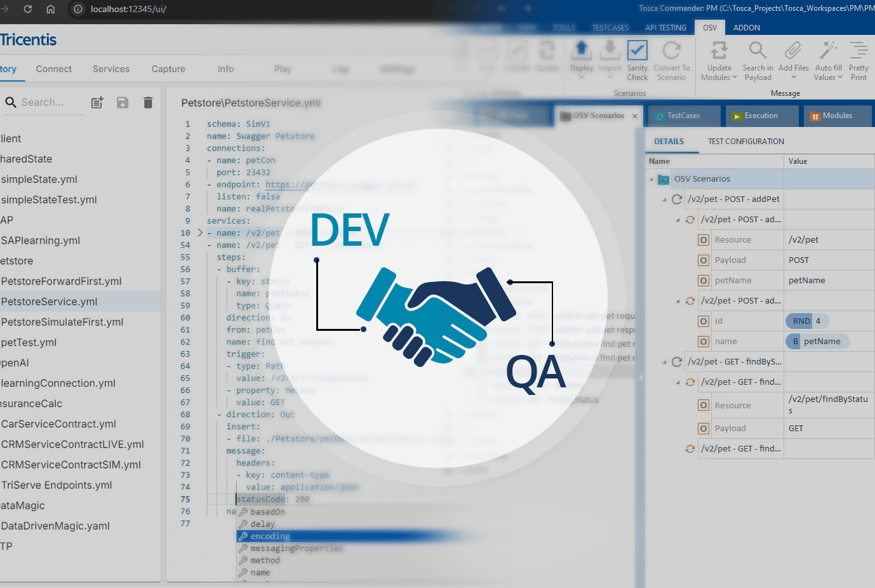
Task: Open TriServe Endpoints.yml
Action: pyautogui.click(x=57, y=485)
